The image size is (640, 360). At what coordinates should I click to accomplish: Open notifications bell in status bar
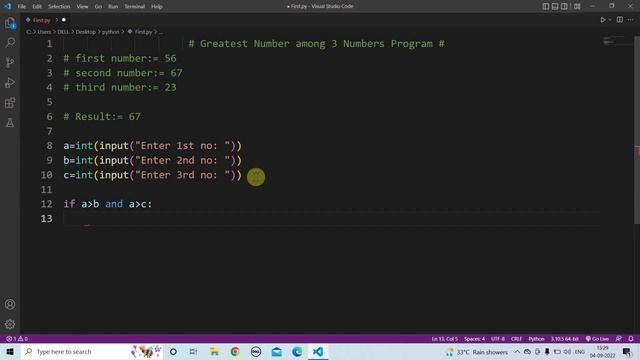pos(631,339)
